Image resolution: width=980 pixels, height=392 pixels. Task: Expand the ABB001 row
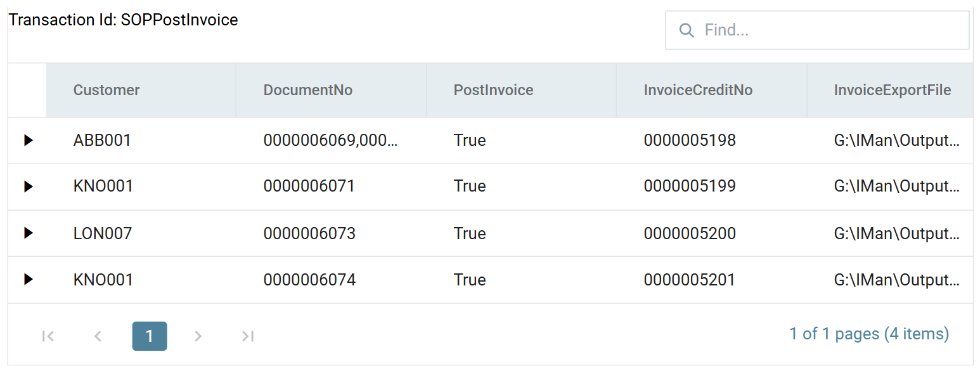[x=28, y=140]
